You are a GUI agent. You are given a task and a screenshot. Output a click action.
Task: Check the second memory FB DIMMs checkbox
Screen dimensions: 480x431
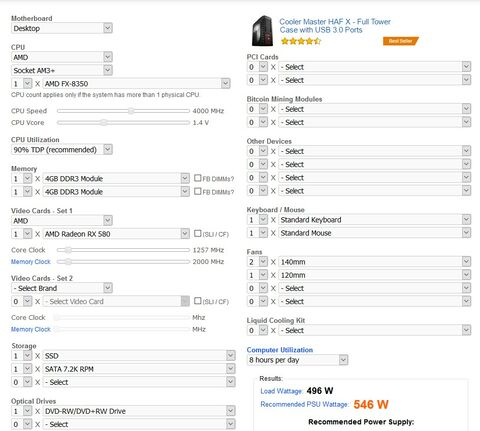pyautogui.click(x=198, y=191)
